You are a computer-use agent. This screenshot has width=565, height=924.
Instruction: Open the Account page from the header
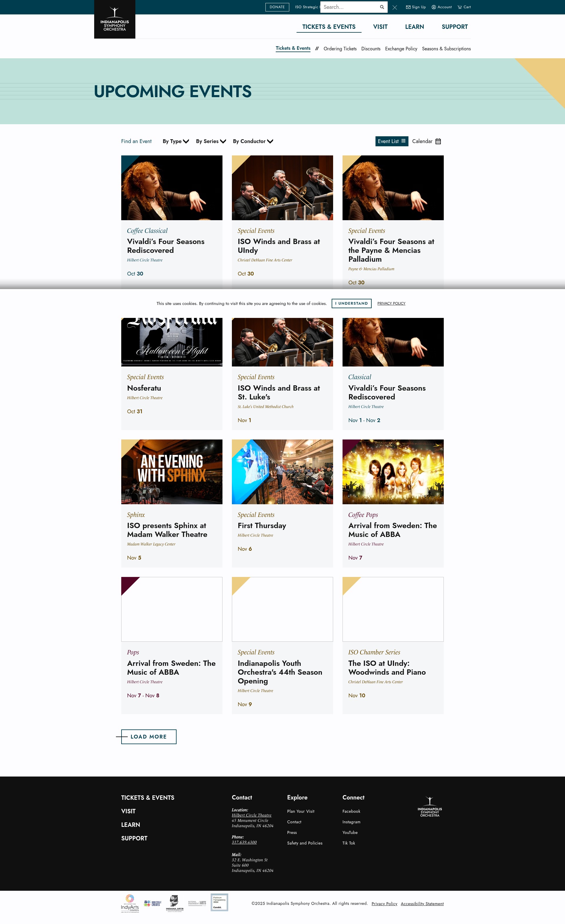point(442,7)
